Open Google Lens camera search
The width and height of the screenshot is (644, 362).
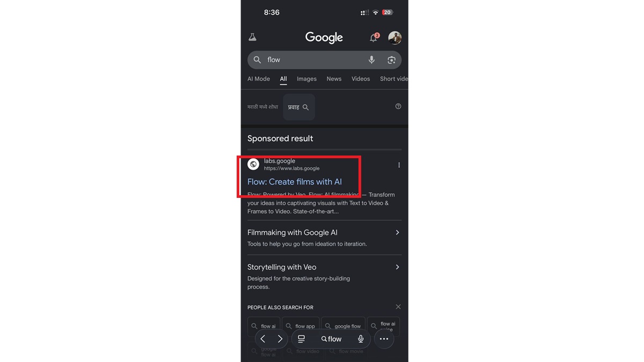coord(392,60)
